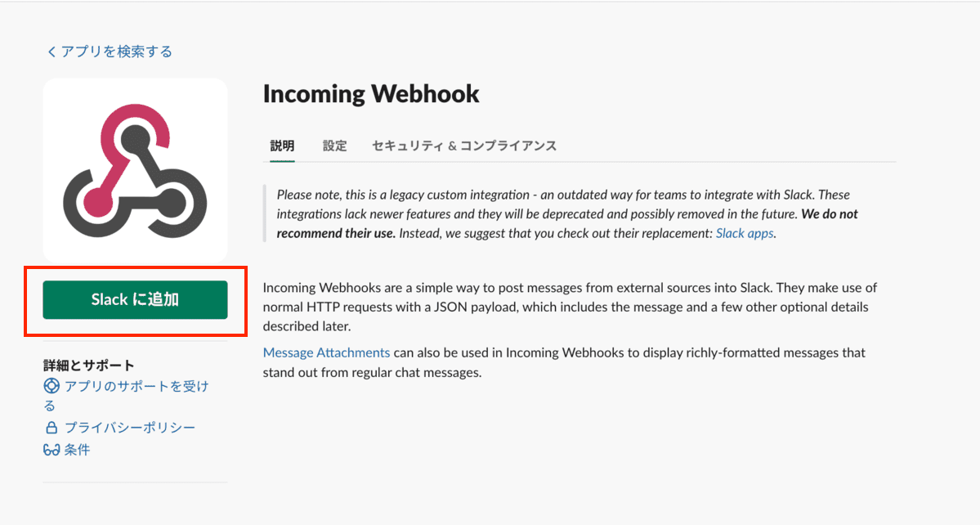Open the プライバシーポリシー link
Viewport: 980px width, 525px height.
[x=129, y=428]
